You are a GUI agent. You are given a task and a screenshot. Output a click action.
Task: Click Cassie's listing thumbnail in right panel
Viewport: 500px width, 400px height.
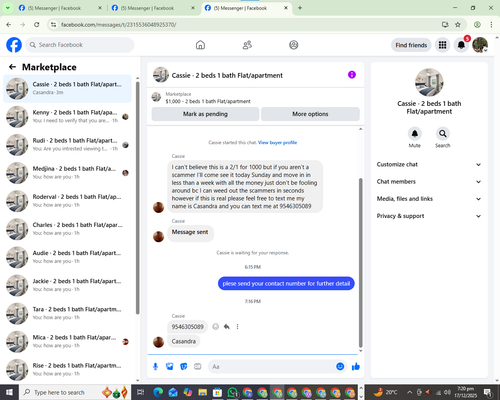pos(429,83)
